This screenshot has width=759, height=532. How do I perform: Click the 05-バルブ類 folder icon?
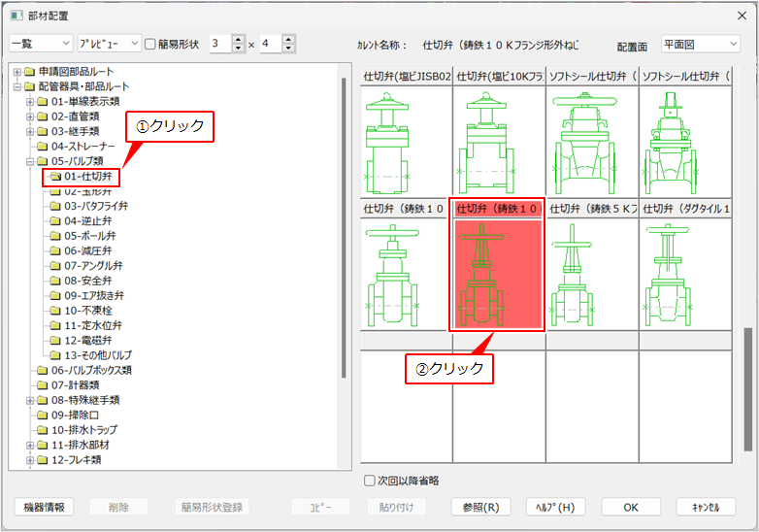coord(42,161)
